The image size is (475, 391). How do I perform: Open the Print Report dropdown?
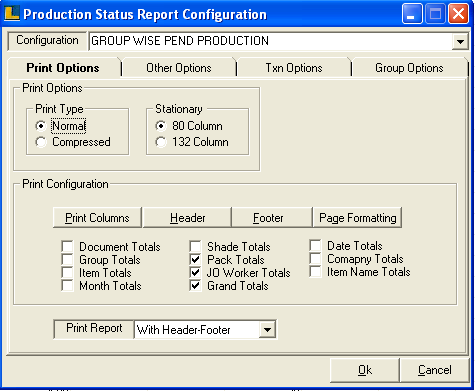(x=267, y=330)
